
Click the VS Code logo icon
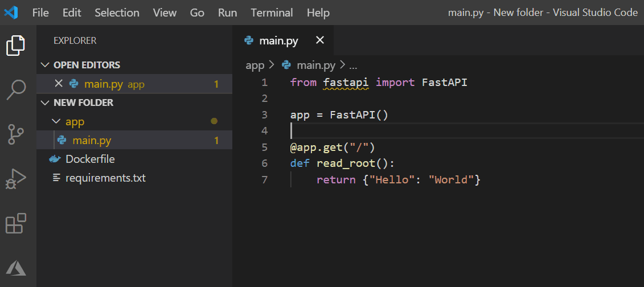pos(11,13)
